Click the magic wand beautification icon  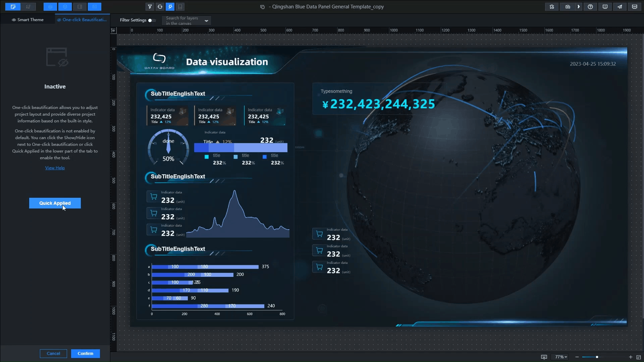coord(170,7)
